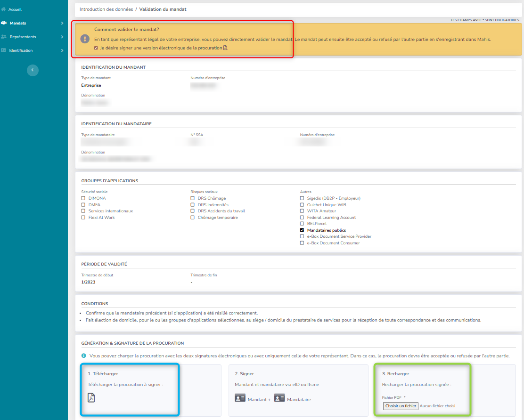Click the warning exclamation icon in banner

point(85,39)
